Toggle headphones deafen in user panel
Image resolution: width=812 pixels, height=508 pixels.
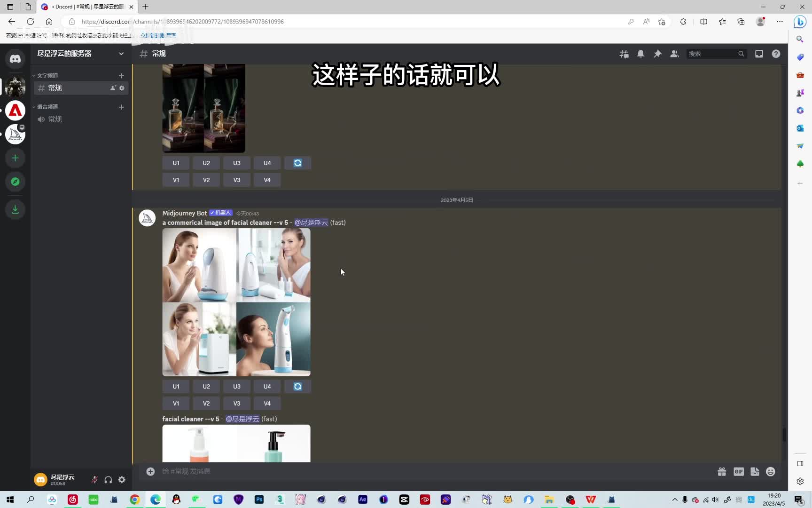click(108, 480)
